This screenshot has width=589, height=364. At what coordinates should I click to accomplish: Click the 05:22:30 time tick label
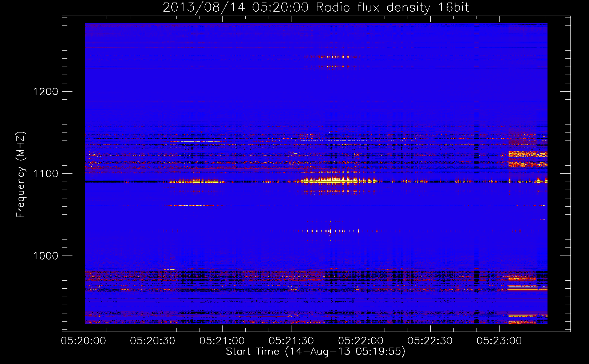pyautogui.click(x=430, y=341)
